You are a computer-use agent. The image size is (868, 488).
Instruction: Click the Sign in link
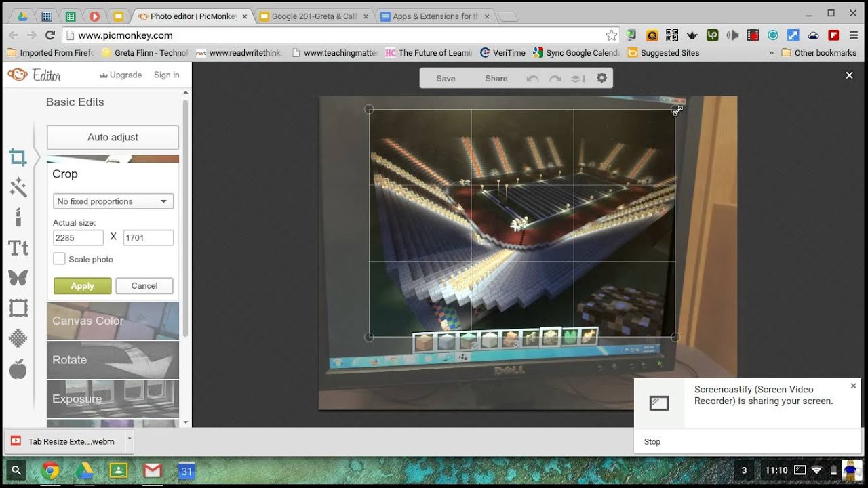166,75
